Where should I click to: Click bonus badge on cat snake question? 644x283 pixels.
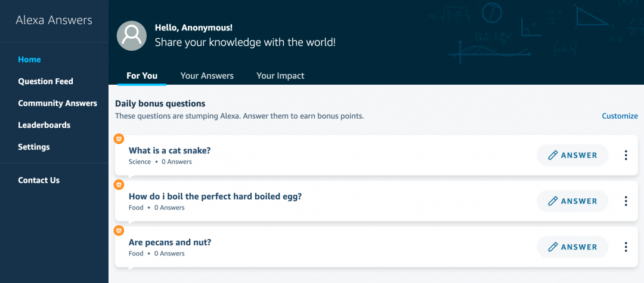click(119, 139)
